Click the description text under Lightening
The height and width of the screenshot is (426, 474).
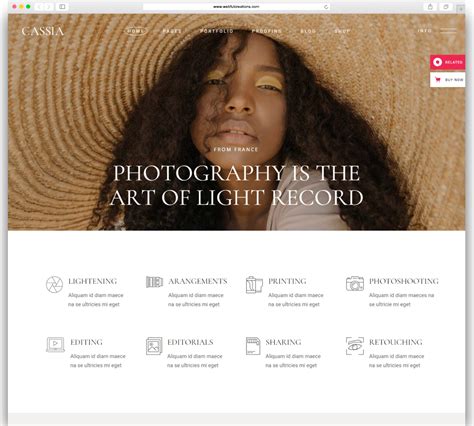pos(96,300)
